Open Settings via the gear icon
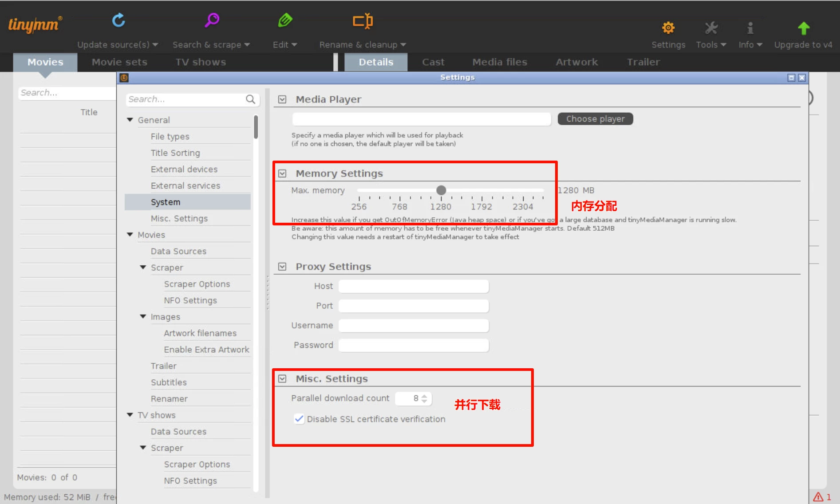 [x=668, y=28]
